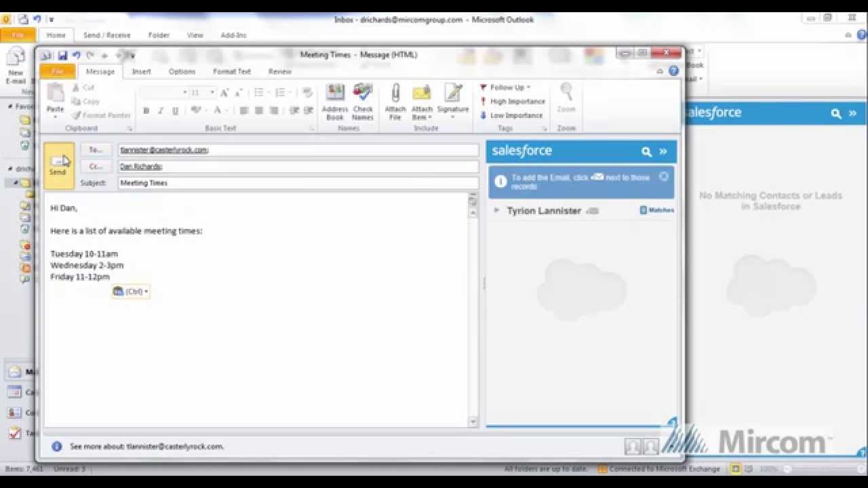Open the Send / Receive tab in the main Outlook window
The image size is (868, 488).
click(106, 35)
